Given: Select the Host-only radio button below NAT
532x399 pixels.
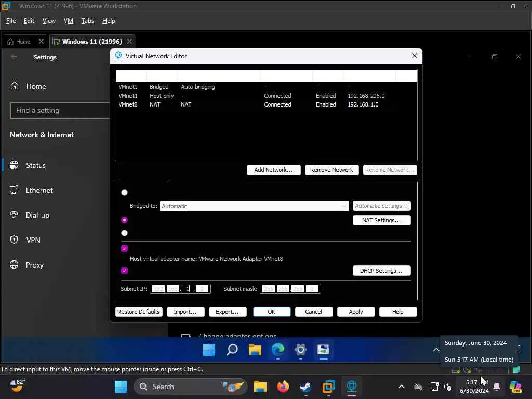Looking at the screenshot, I should point(125,233).
